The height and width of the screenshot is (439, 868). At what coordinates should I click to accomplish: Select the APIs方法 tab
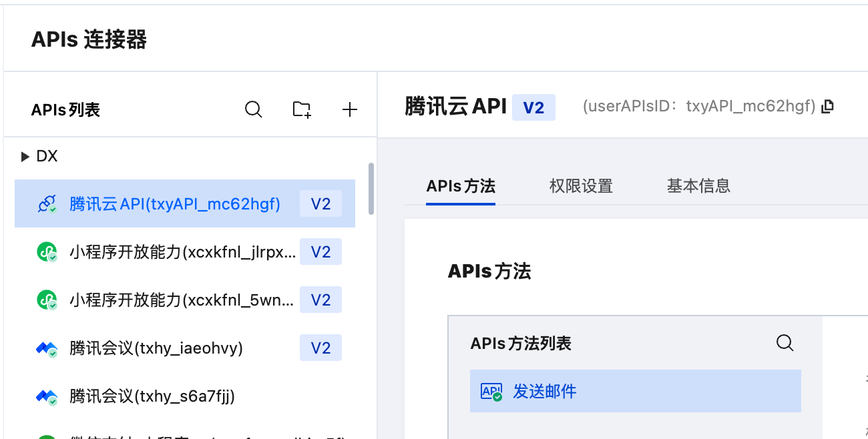coord(461,185)
